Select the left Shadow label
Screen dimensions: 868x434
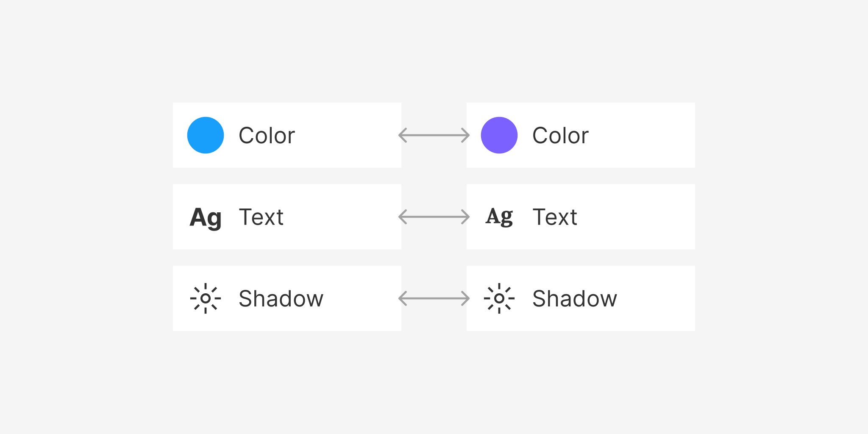281,298
